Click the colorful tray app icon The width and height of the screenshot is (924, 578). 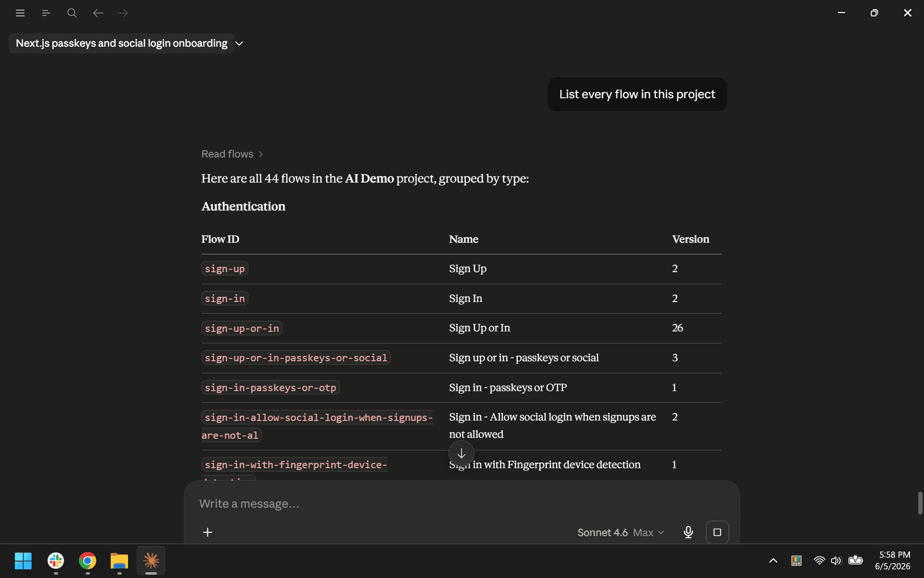tap(796, 561)
